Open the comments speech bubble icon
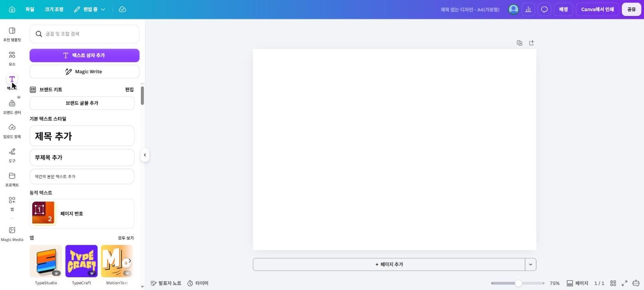This screenshot has width=644, height=290. point(544,9)
